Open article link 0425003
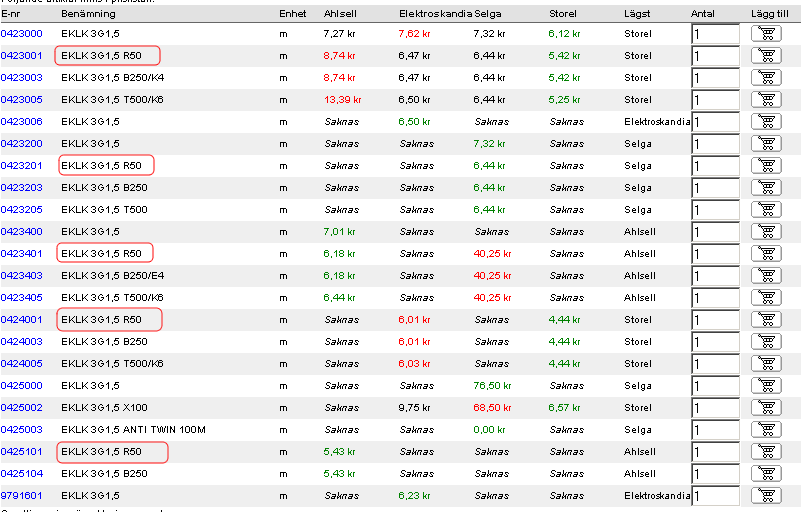The image size is (807, 512). pos(22,430)
